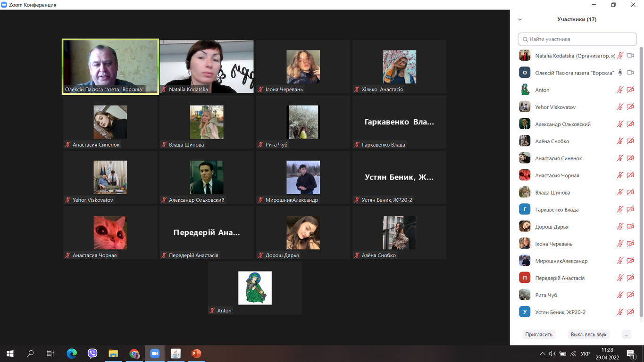
Task: Collapse the Участники panel chevron
Action: (520, 20)
